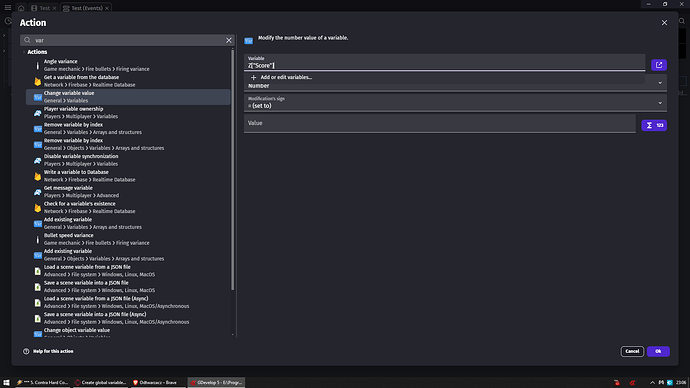Select Change variable value action

[128, 97]
